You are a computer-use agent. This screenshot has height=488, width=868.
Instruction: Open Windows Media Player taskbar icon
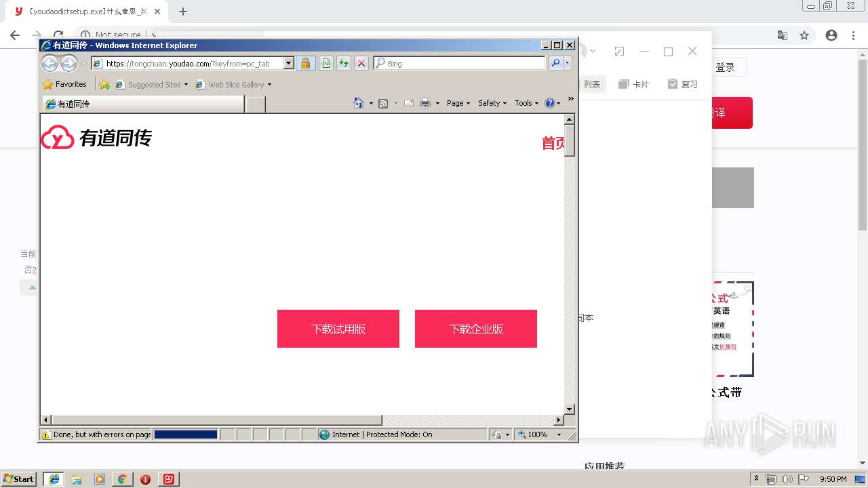(x=100, y=479)
